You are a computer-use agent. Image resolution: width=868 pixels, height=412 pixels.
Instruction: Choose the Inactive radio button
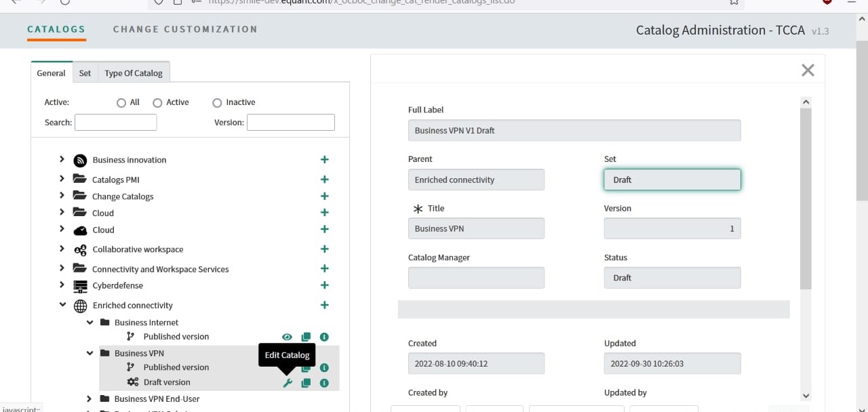coord(217,103)
